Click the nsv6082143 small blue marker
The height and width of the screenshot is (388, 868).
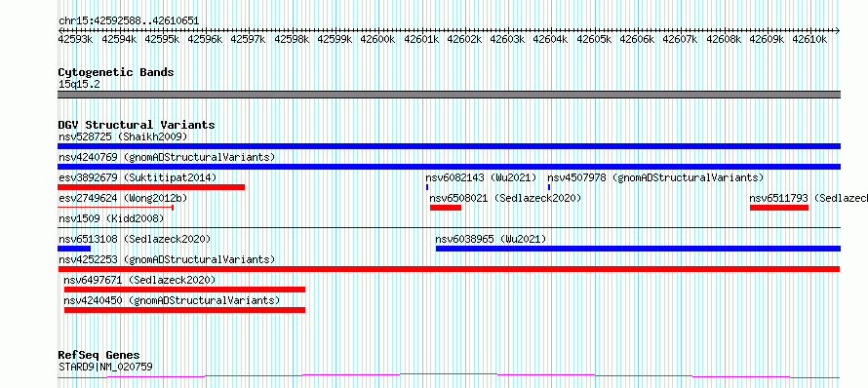tap(427, 187)
